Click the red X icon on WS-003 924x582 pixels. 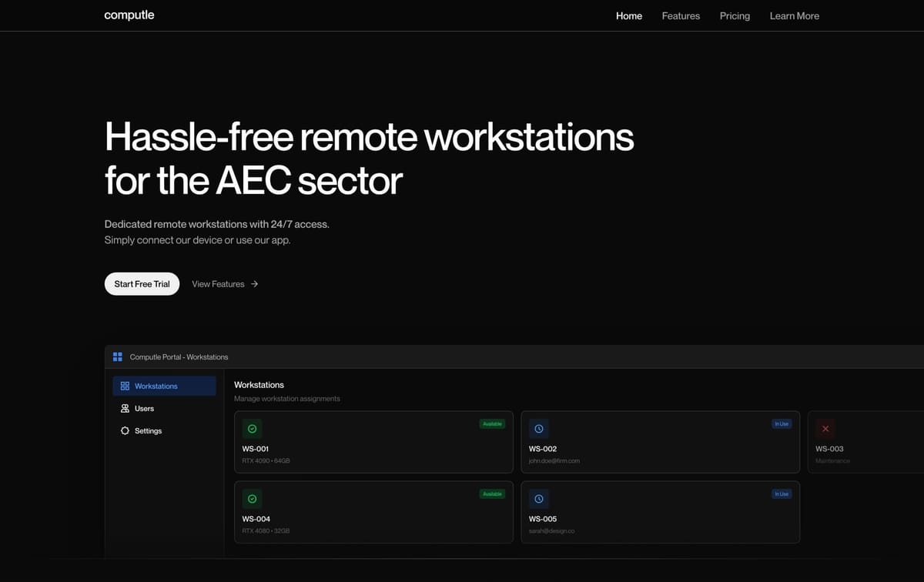pos(825,428)
